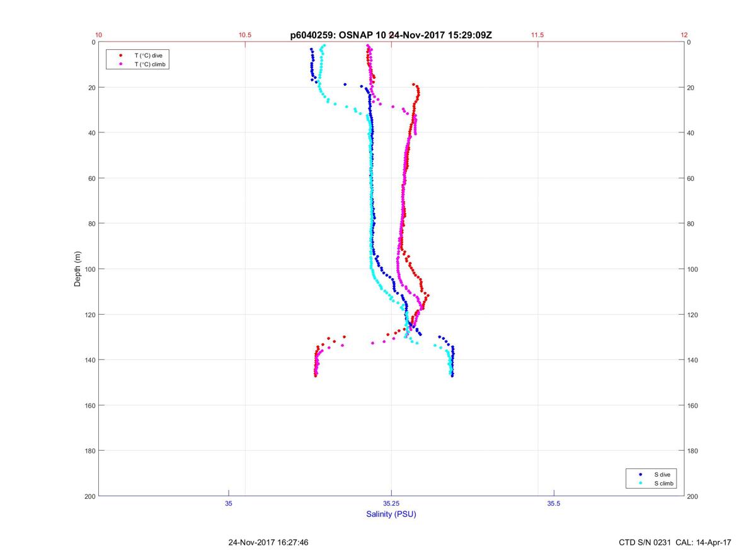Click the 35.25 salinity tick label
The image size is (756, 558).
(391, 503)
